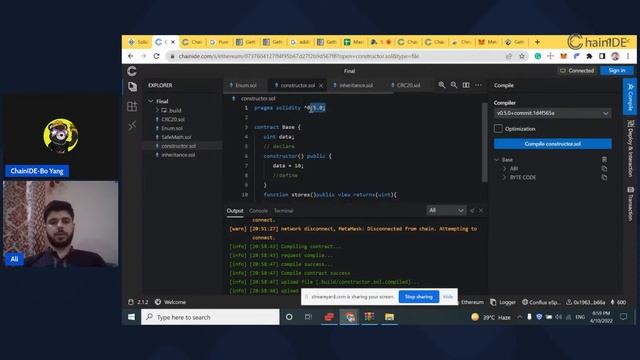The height and width of the screenshot is (360, 640).
Task: Select the Console panel tab
Action: pos(258,211)
